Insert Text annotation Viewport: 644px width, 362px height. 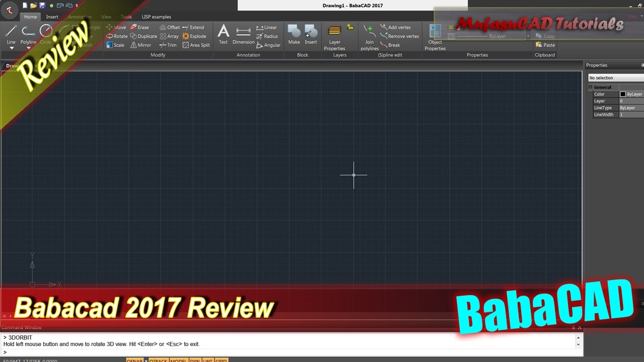click(223, 35)
